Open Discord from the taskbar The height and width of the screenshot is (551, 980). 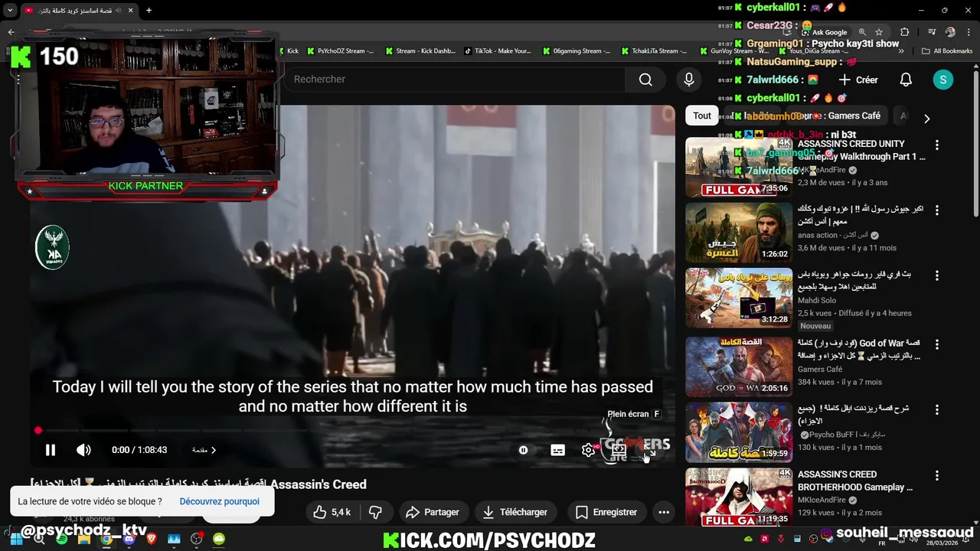(x=129, y=540)
